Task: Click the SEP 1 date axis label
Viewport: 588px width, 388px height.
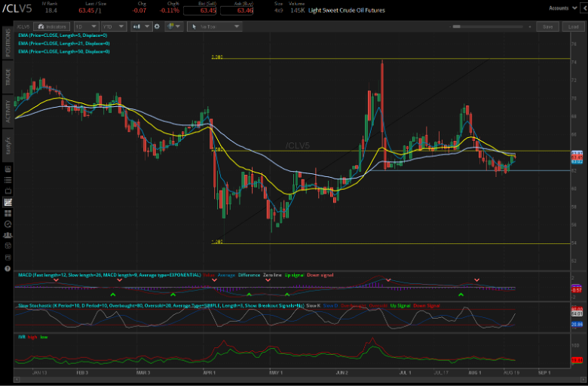Action: (544, 373)
